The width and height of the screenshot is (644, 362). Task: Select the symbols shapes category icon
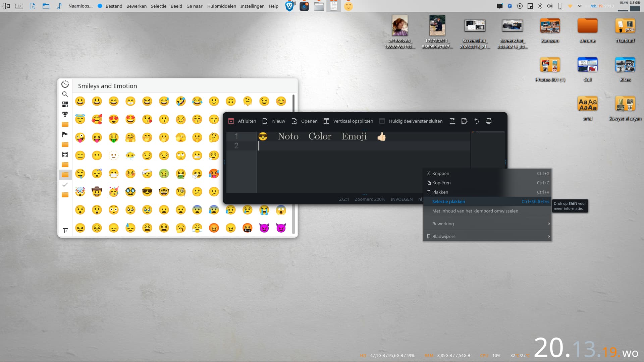click(x=65, y=155)
